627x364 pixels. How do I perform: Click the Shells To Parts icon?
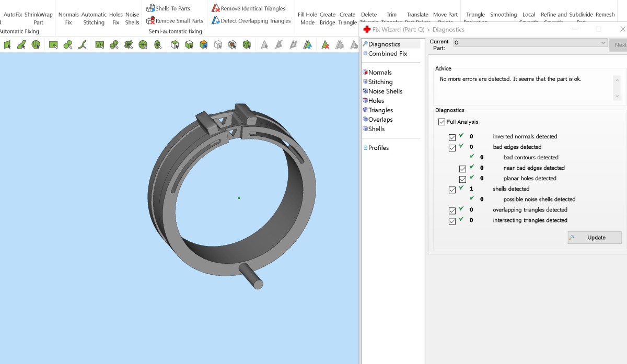coord(150,8)
